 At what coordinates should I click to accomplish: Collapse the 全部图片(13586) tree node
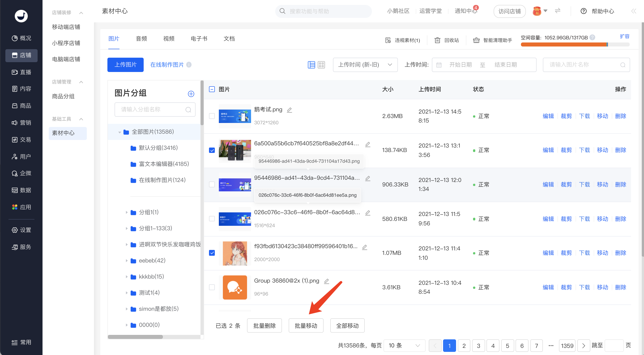[x=119, y=132]
